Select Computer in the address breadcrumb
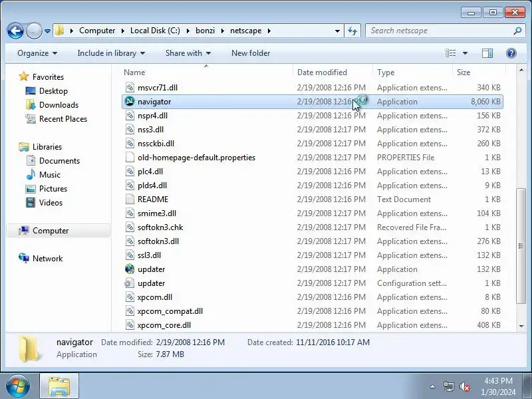532x399 pixels. click(x=97, y=31)
